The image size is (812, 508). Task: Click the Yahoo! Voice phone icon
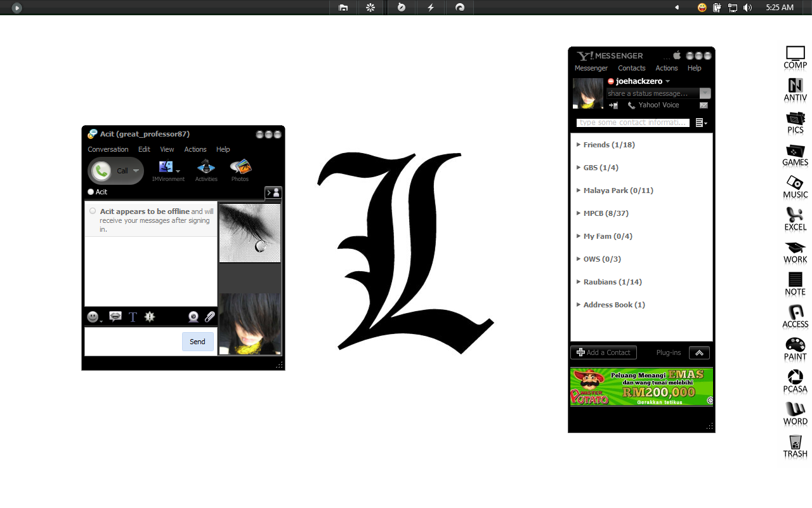[631, 105]
